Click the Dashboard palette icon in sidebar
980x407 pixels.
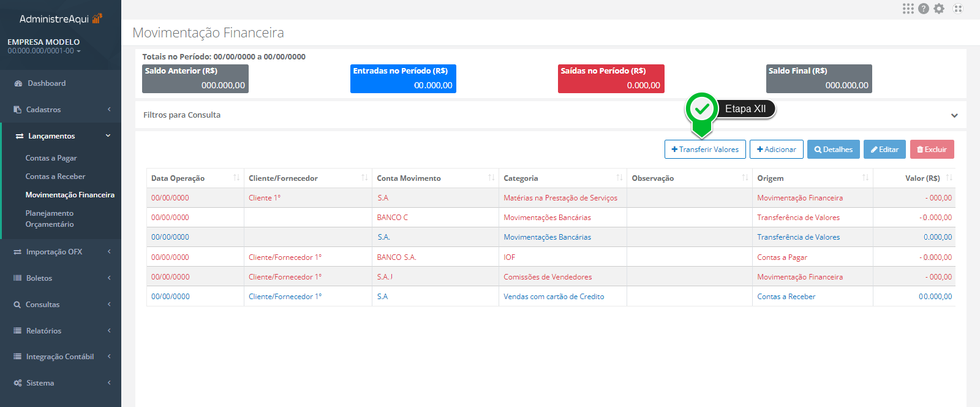tap(18, 83)
